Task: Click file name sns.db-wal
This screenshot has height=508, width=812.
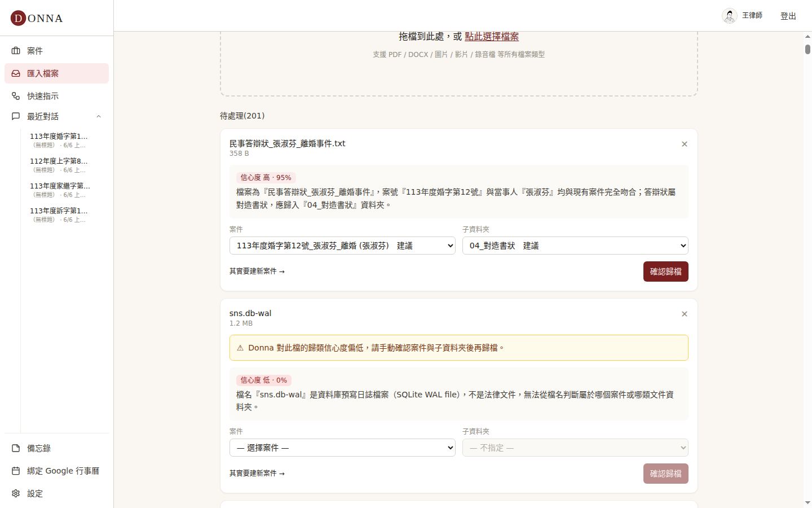Action: coord(250,313)
